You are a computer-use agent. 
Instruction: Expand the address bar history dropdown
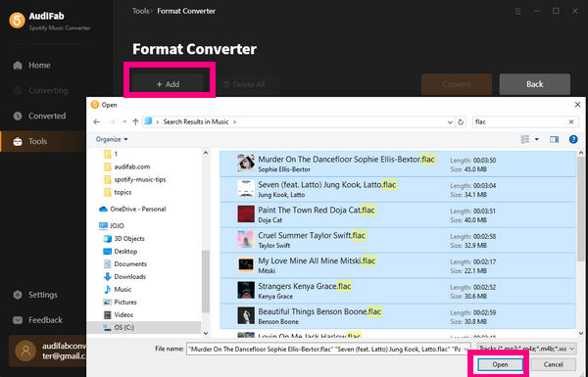pyautogui.click(x=450, y=122)
